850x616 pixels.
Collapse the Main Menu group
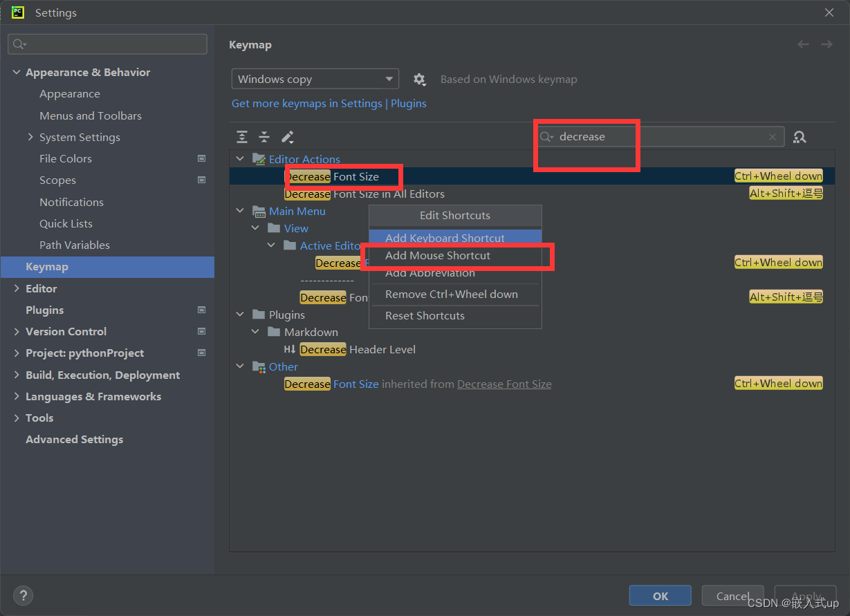pyautogui.click(x=240, y=211)
